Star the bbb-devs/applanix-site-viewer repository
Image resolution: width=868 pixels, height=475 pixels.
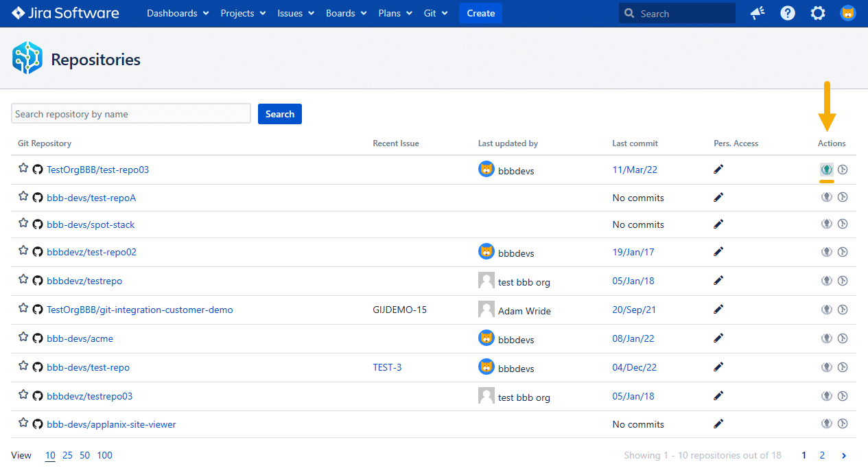[23, 423]
